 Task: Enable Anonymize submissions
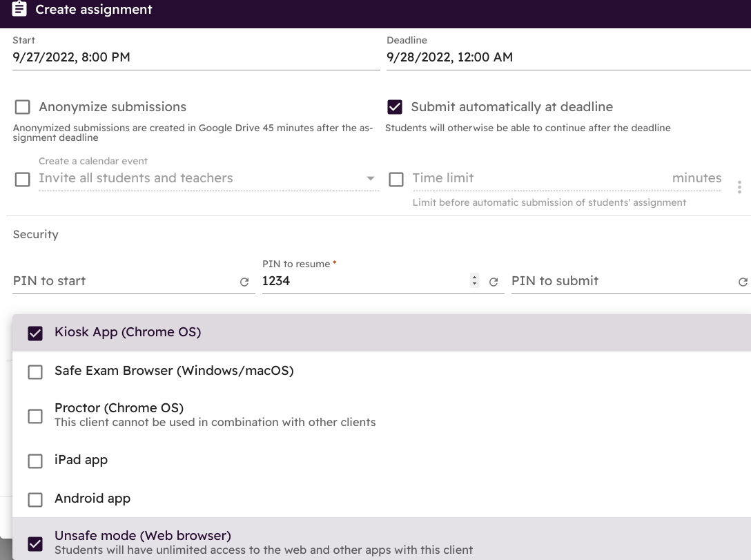(x=22, y=107)
